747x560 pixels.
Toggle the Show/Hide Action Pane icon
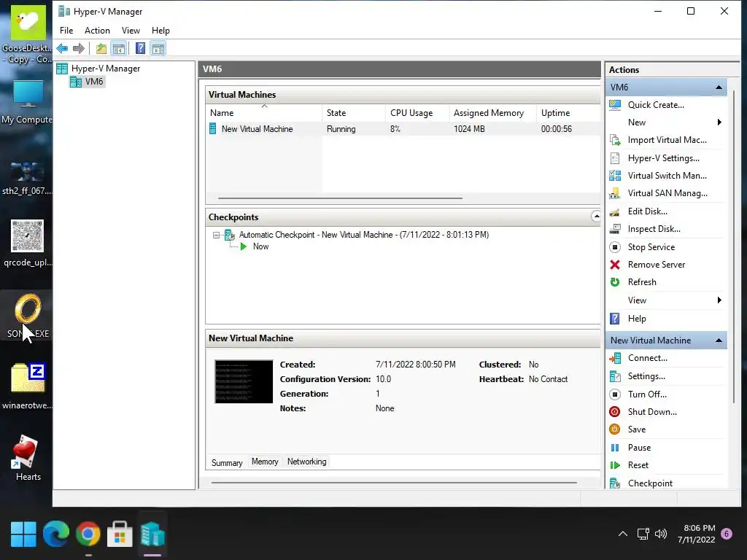[158, 48]
